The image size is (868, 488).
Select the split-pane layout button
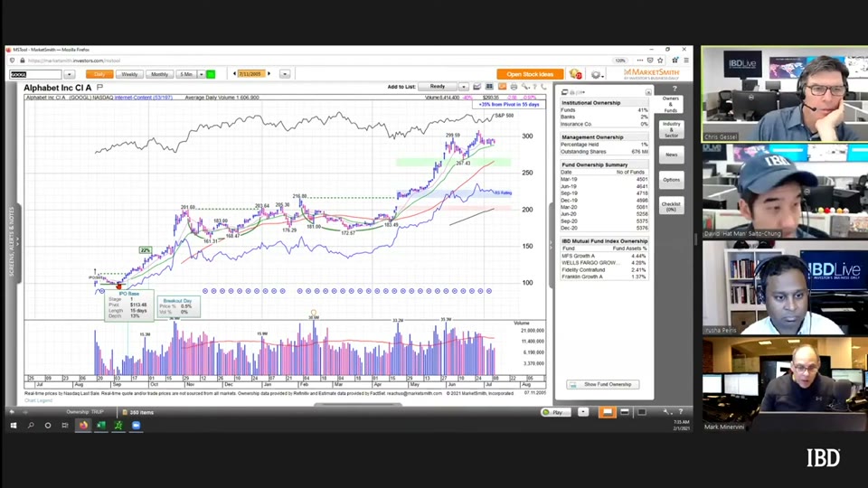[x=625, y=412]
